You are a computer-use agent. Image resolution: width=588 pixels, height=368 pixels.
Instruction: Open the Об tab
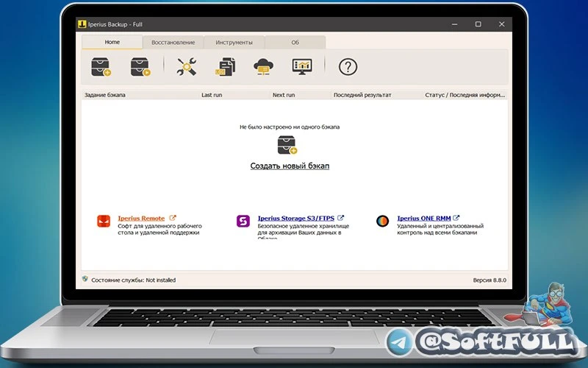point(295,43)
